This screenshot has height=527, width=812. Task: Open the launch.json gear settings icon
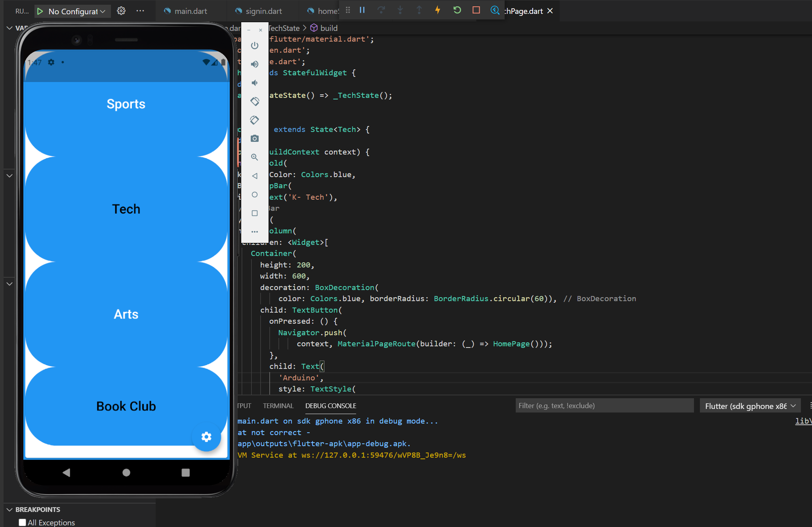click(x=121, y=11)
